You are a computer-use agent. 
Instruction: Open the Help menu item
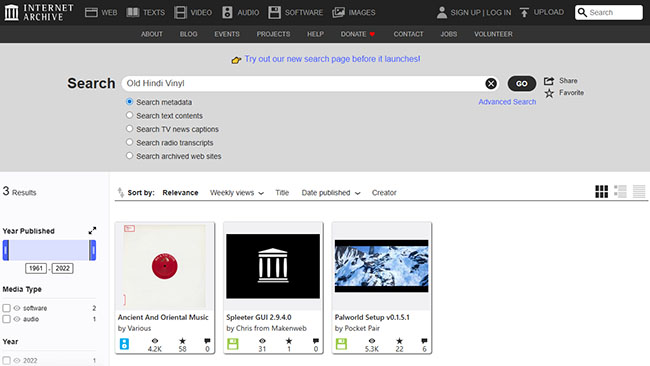tap(315, 34)
